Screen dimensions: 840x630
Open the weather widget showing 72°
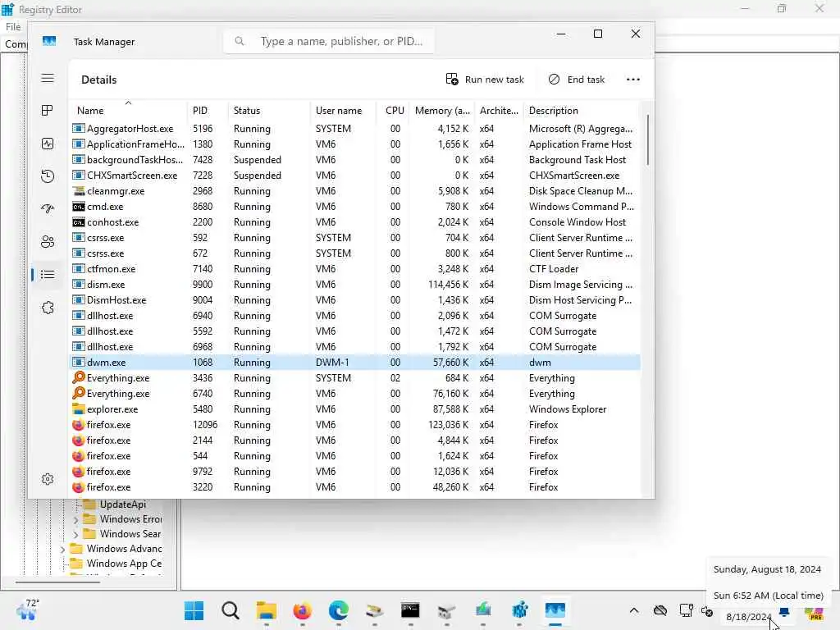point(27,609)
